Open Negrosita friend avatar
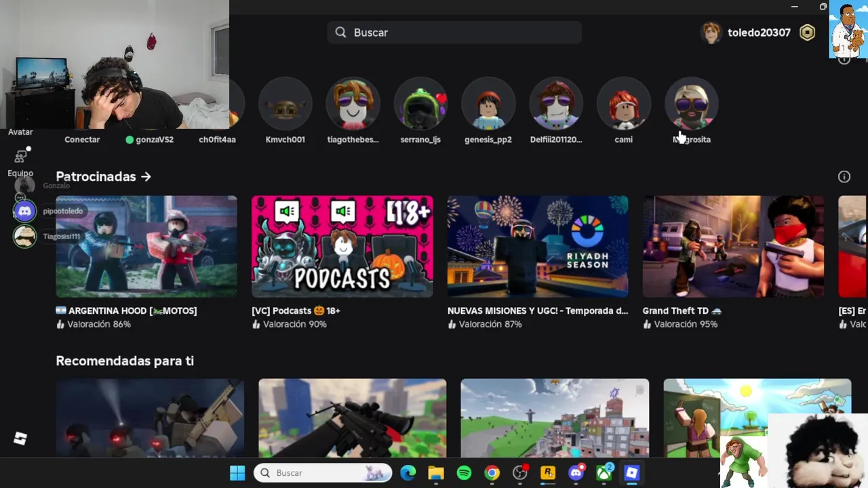 (692, 104)
